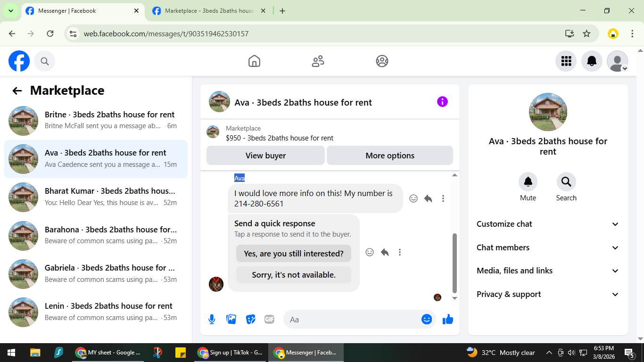Open Windows Start menu
Viewport: 644px width, 362px height.
(x=11, y=353)
